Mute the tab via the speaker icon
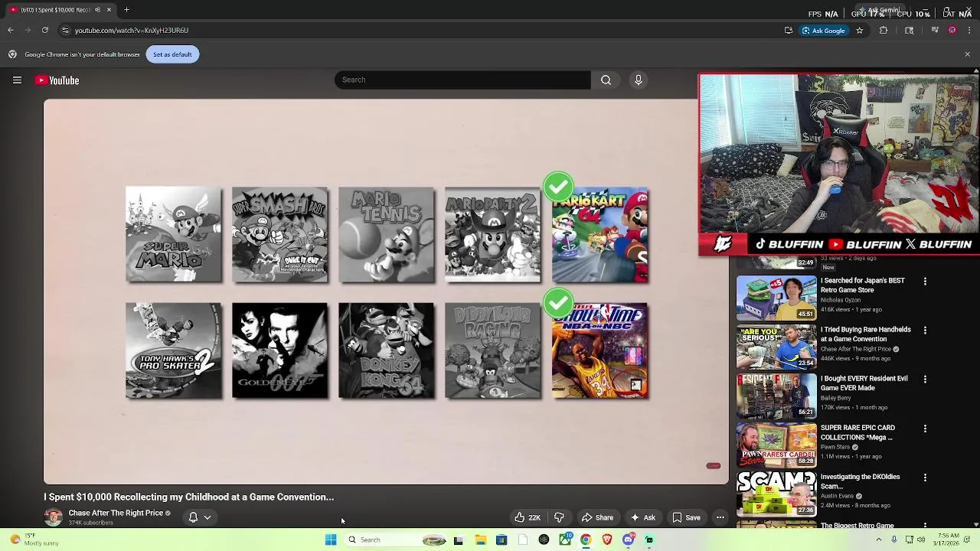Screen dimensions: 980x551 point(97,10)
